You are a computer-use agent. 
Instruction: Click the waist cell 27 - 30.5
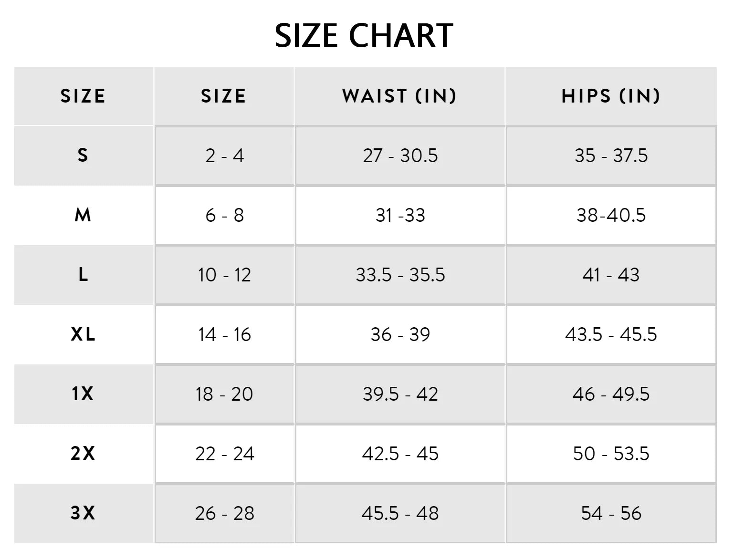coord(400,156)
